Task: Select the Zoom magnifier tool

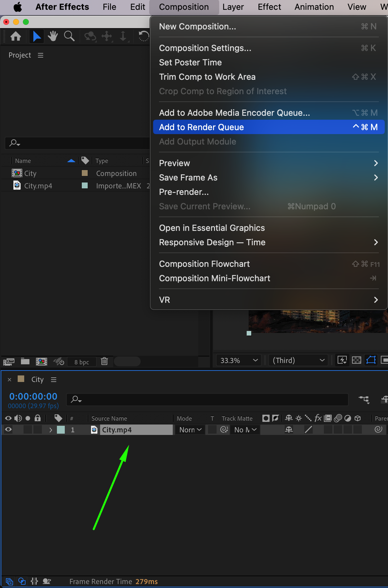Action: 69,36
